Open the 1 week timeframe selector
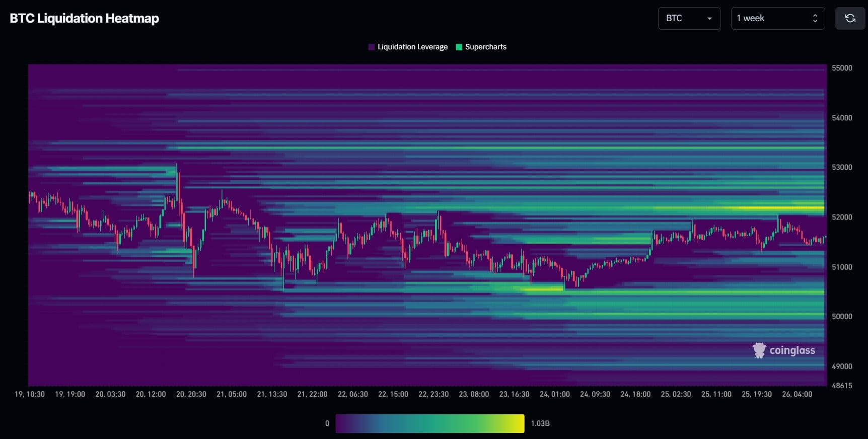This screenshot has width=868, height=439. [778, 18]
